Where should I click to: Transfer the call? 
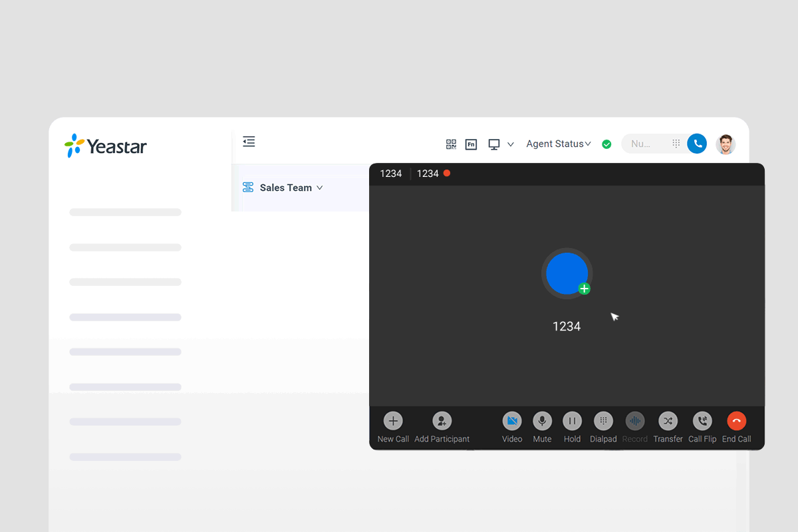[668, 427]
